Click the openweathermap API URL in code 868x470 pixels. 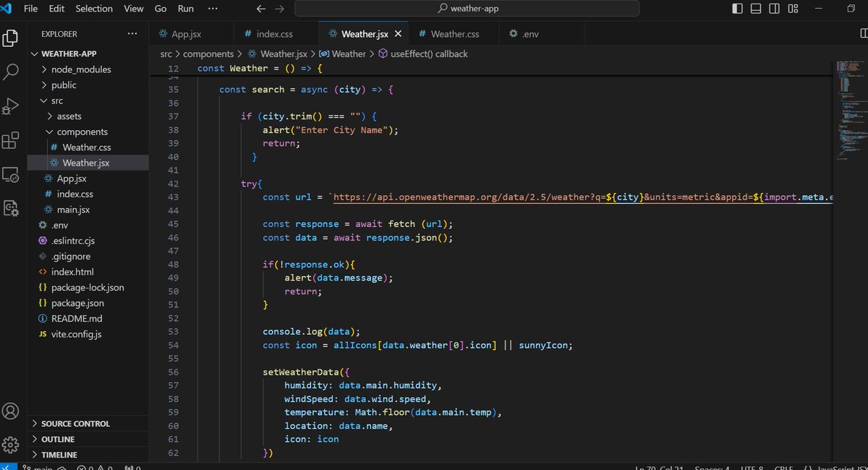click(582, 197)
